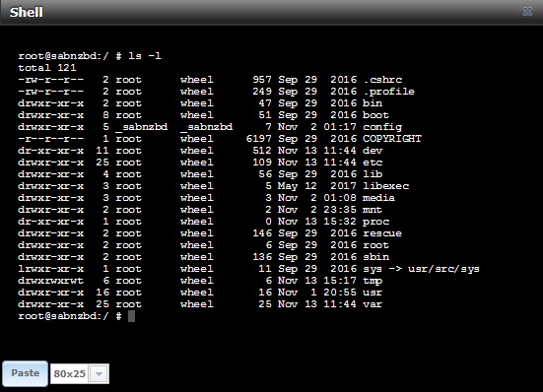Click the 80x25 size field
The height and width of the screenshot is (392, 543).
[70, 374]
